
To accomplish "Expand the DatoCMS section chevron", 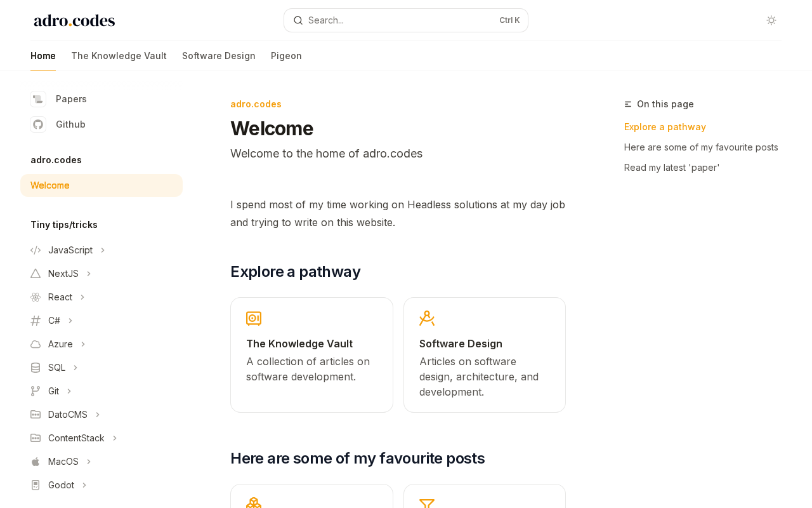I will (x=98, y=415).
